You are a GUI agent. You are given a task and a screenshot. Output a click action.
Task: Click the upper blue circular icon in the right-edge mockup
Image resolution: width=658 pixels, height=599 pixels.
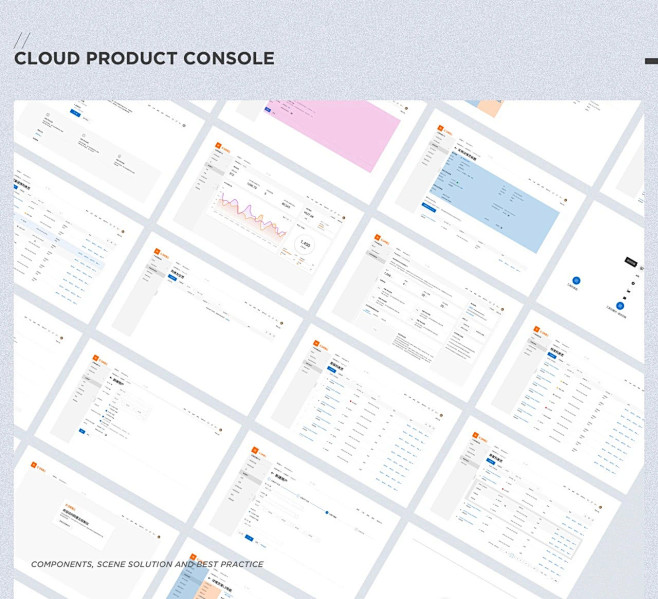[576, 280]
